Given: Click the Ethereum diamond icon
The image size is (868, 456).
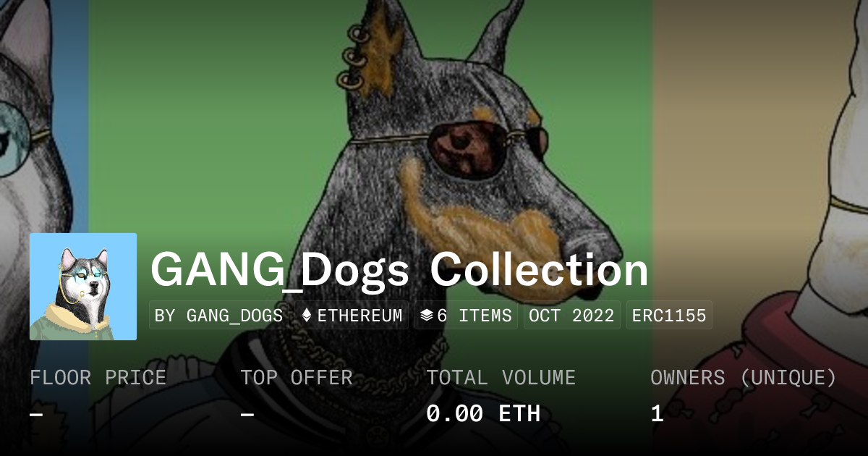Looking at the screenshot, I should (307, 316).
